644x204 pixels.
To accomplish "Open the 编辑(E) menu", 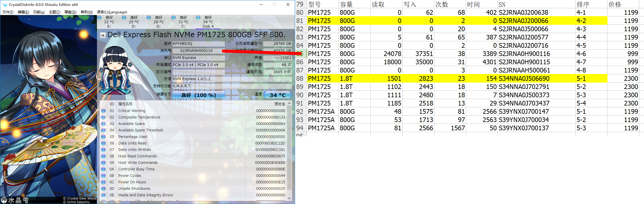I will click(x=23, y=12).
